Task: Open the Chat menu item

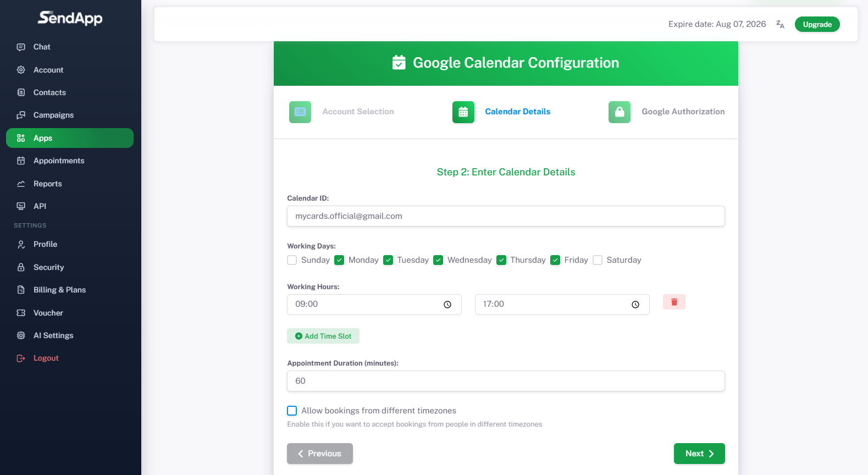Action: click(70, 47)
